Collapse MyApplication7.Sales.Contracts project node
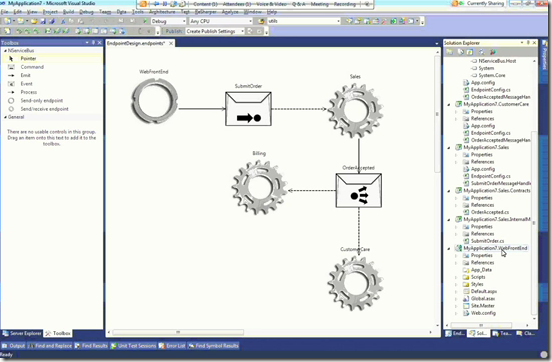The height and width of the screenshot is (362, 552). click(x=449, y=191)
